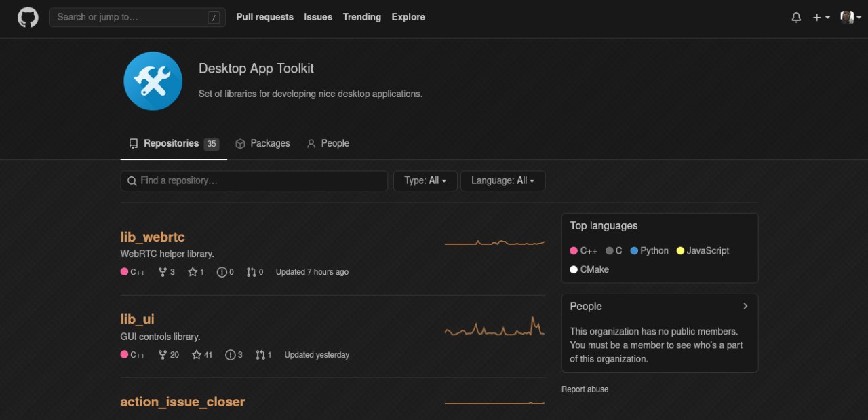This screenshot has width=868, height=420.
Task: Click lib_webrtc pull requests count 0
Action: click(x=255, y=272)
